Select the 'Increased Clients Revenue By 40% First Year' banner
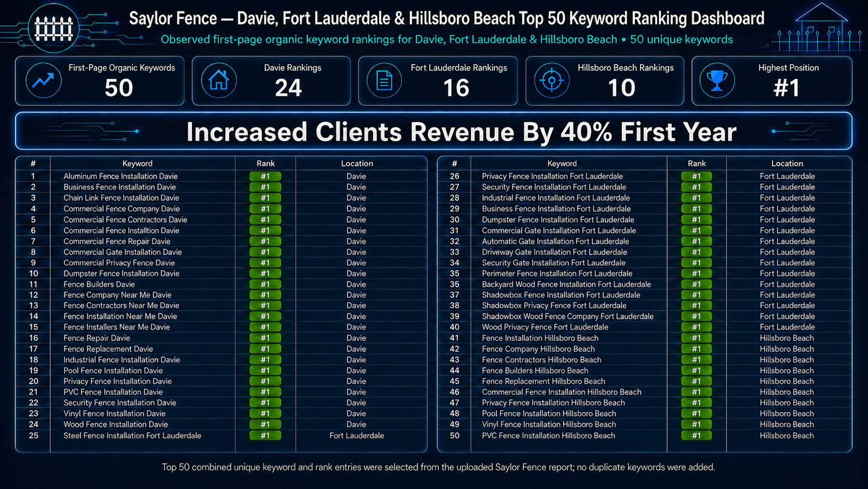Viewport: 868px width, 489px height. pos(433,131)
